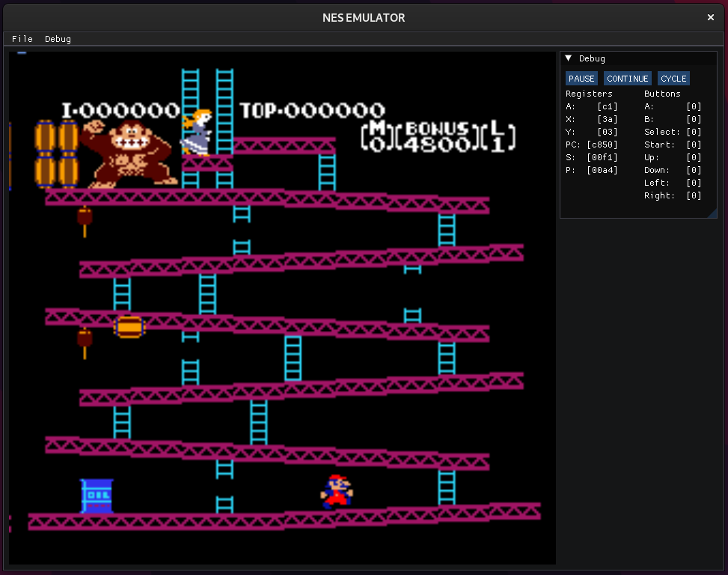
Task: Click the Donkey Kong sprite
Action: pos(129,154)
